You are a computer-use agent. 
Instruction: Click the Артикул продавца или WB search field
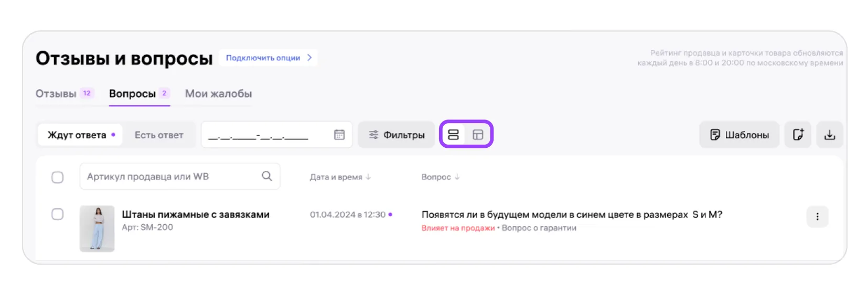click(170, 177)
